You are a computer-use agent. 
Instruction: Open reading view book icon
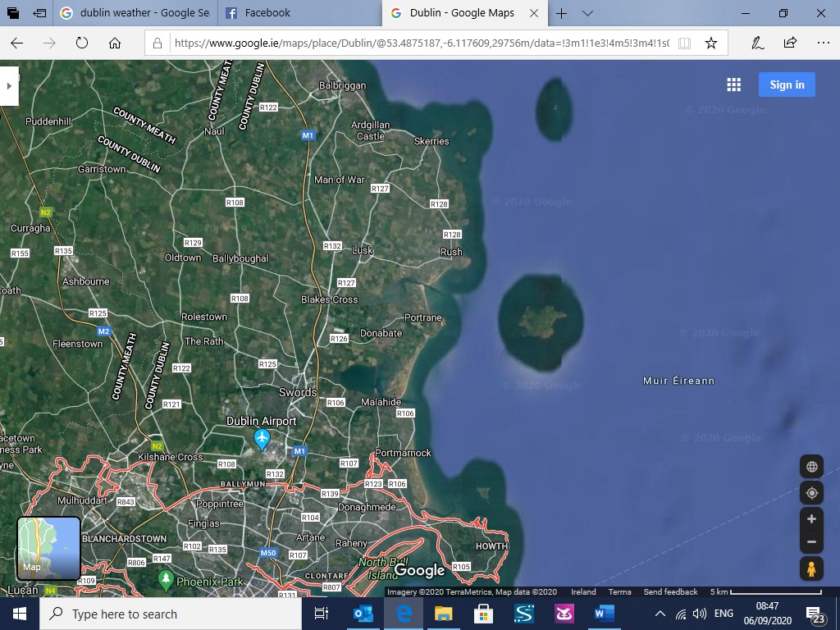pyautogui.click(x=684, y=43)
